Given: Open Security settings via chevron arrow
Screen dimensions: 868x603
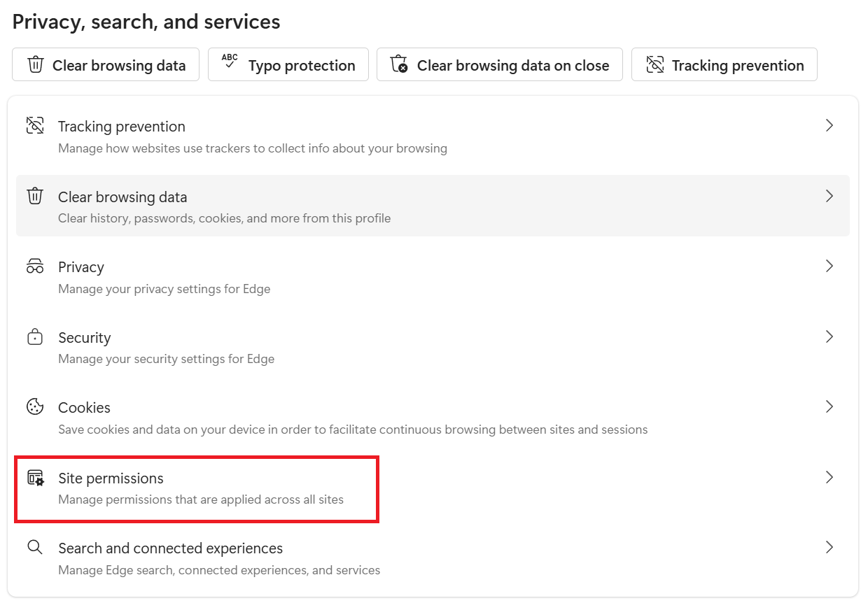Looking at the screenshot, I should pos(829,337).
